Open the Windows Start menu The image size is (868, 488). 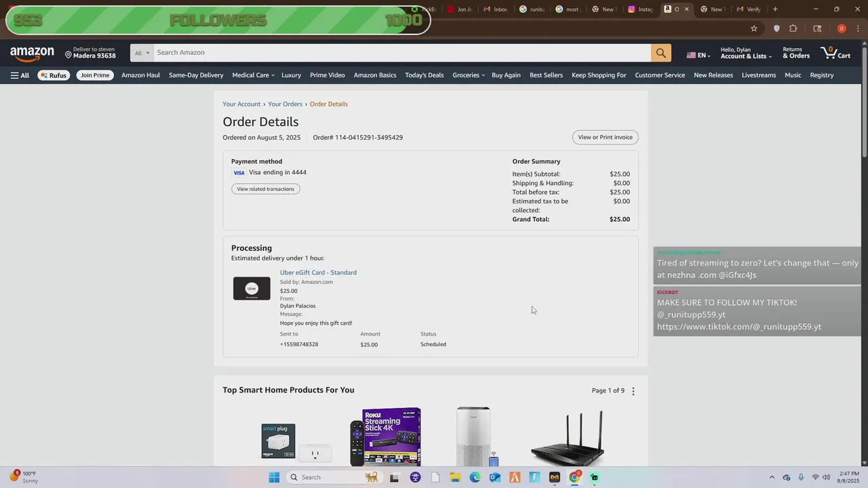[x=274, y=477]
